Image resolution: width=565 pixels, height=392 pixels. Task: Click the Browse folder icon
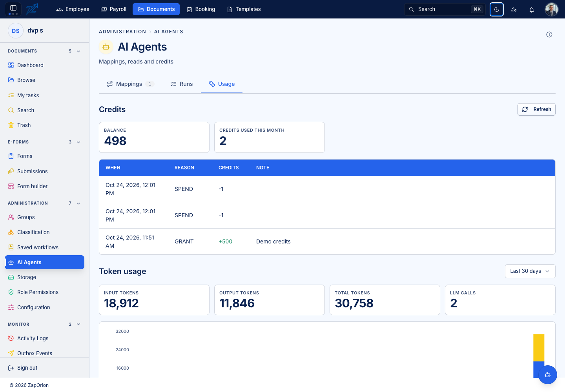[x=11, y=80]
